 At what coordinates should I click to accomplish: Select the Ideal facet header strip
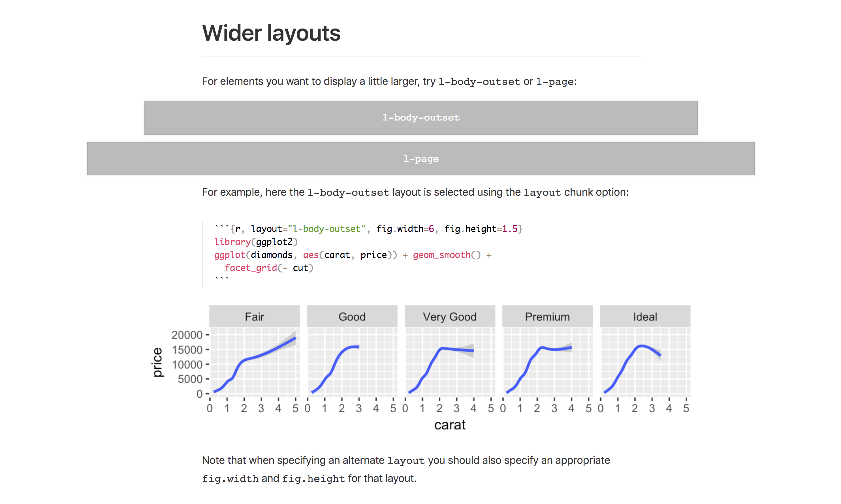tap(645, 316)
